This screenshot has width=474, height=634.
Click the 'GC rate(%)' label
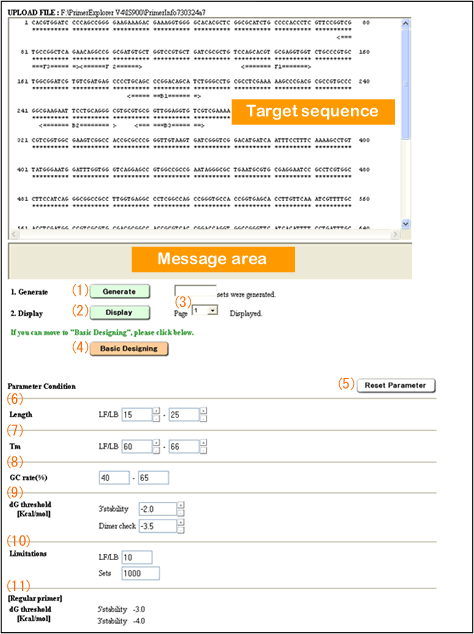click(29, 478)
